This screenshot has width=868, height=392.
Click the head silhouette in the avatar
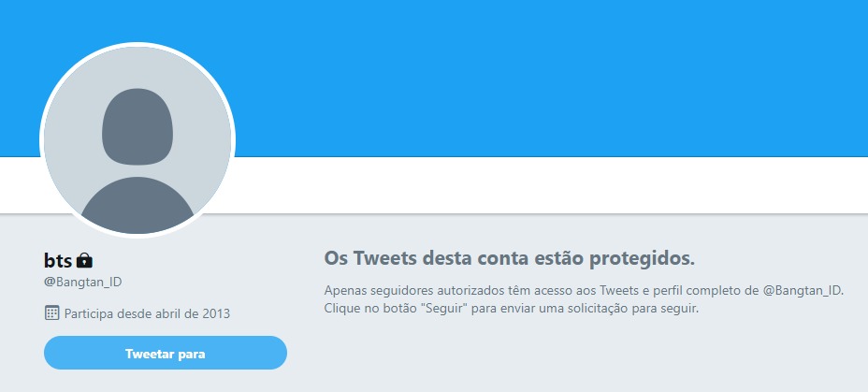[137, 126]
